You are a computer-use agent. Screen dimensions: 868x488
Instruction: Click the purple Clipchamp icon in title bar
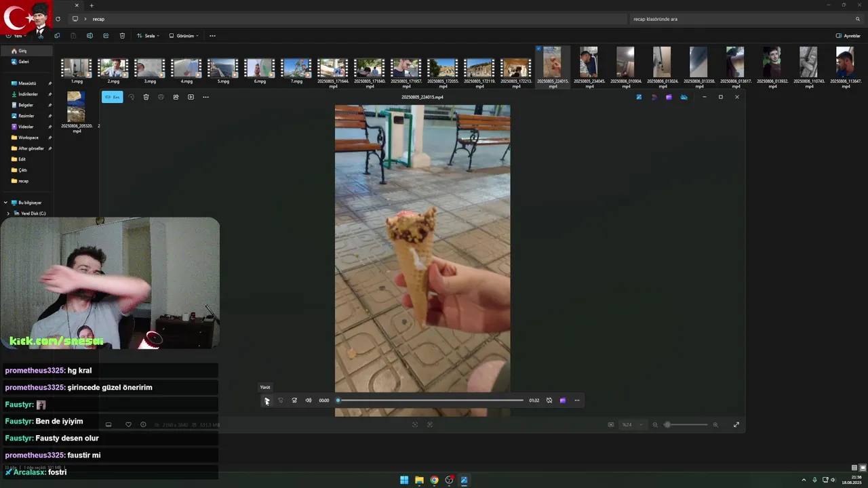tap(669, 97)
